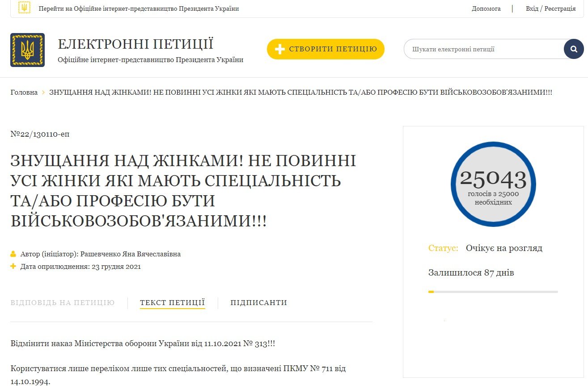The image size is (588, 389).
Task: Follow link to President's official website
Action: 139,8
